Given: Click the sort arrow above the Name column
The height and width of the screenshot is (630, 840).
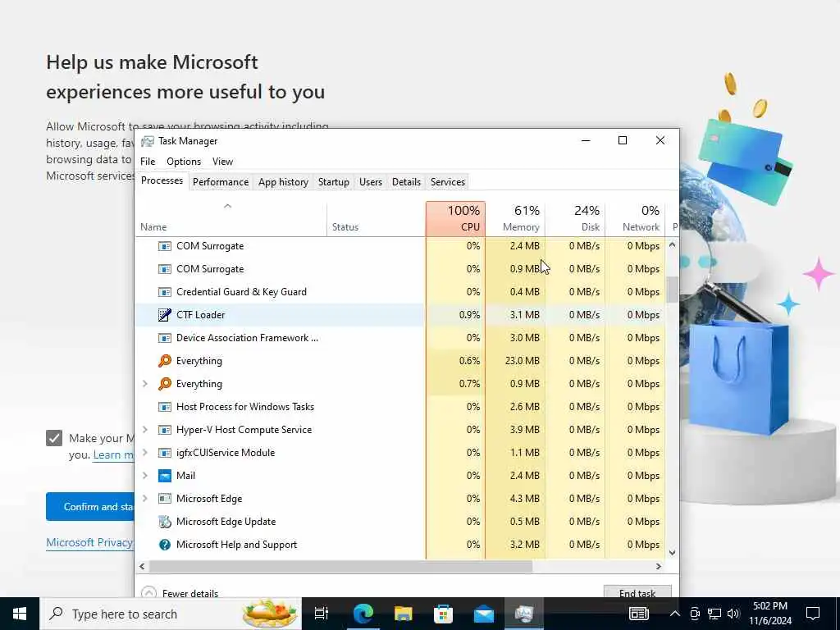Looking at the screenshot, I should 228,206.
